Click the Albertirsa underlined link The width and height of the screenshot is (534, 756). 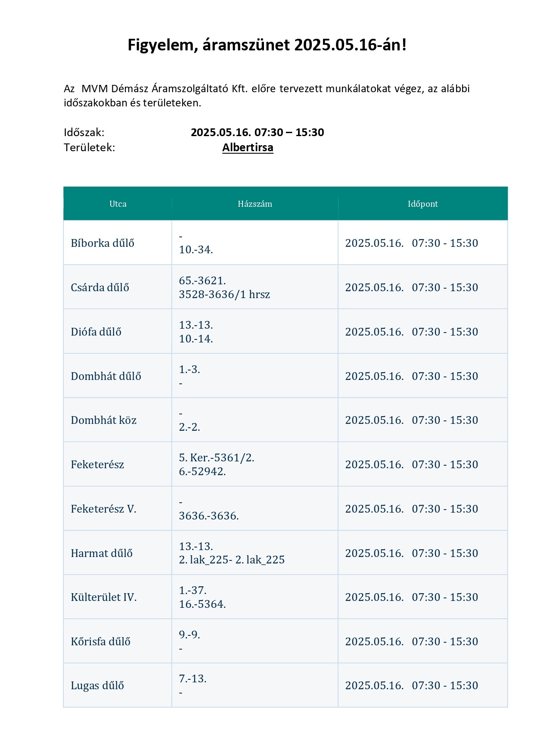click(248, 147)
